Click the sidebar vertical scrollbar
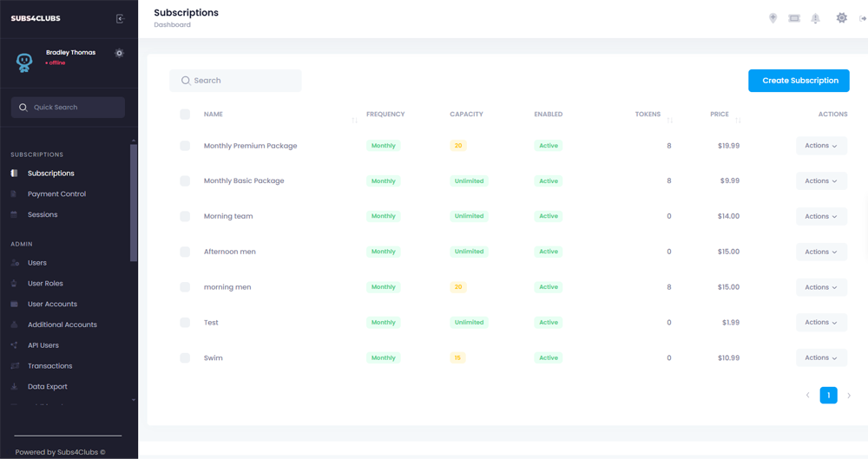Screen dimensions: 868x459 tap(133, 204)
